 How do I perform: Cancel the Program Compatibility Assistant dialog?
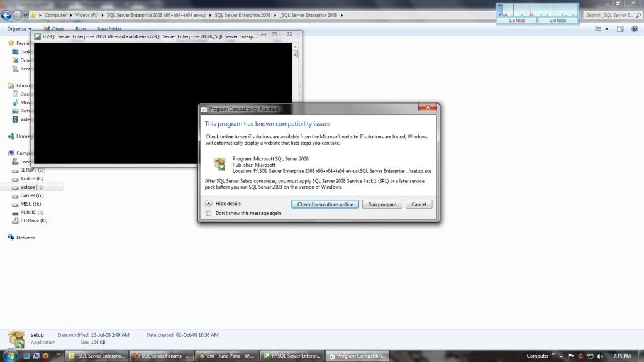418,204
